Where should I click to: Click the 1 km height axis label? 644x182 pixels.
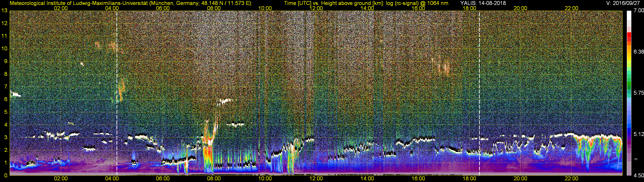coord(6,163)
